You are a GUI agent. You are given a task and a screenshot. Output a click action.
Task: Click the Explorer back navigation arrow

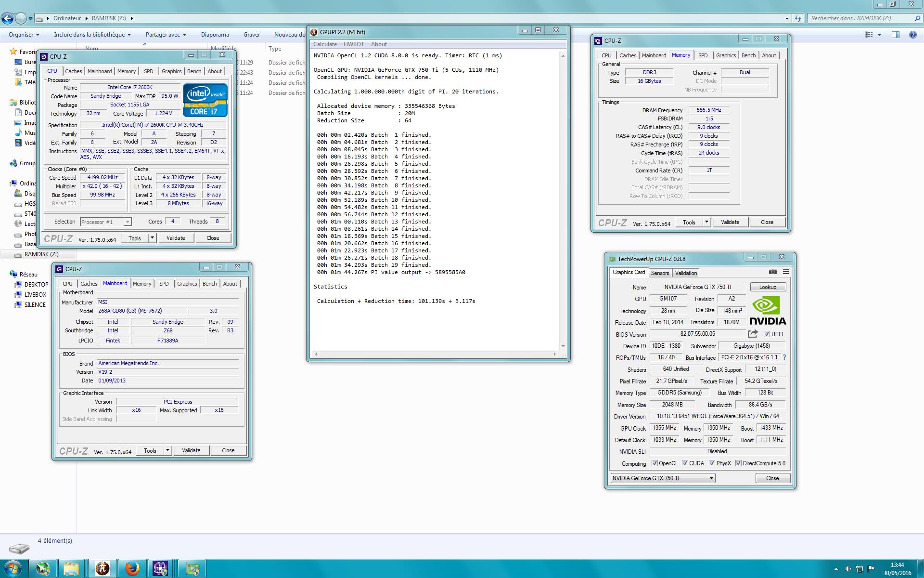[7, 18]
